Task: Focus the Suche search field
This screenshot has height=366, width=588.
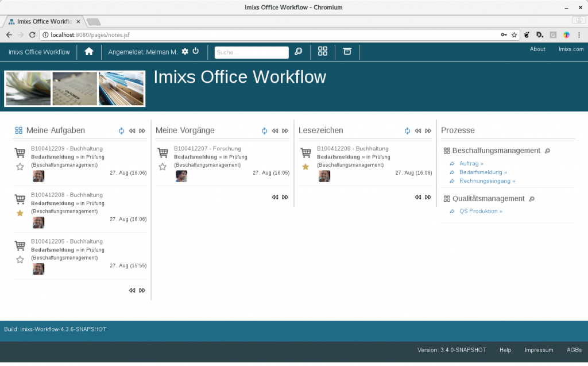Action: click(x=251, y=52)
